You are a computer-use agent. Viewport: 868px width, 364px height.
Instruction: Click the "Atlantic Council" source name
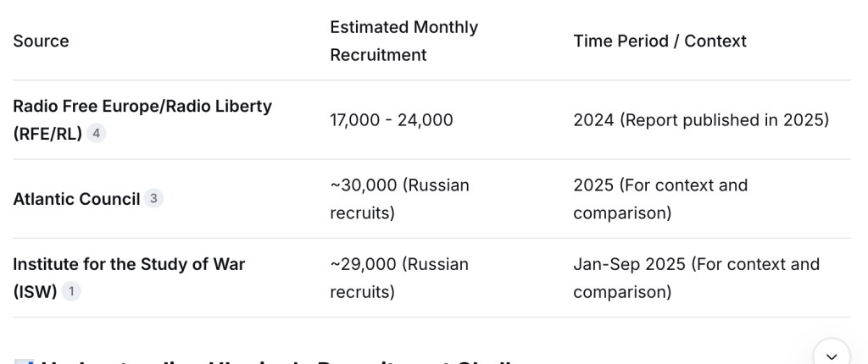point(76,199)
